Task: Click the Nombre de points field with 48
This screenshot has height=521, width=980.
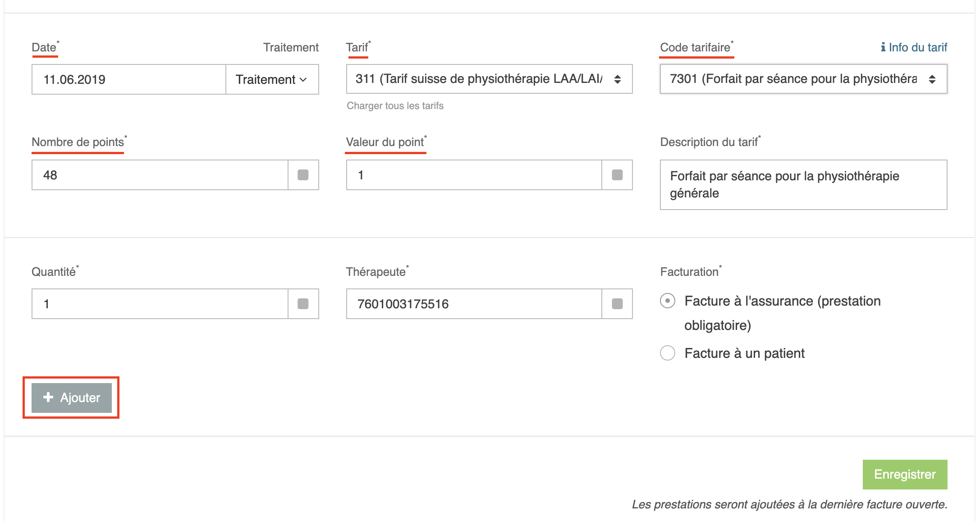Action: click(160, 175)
